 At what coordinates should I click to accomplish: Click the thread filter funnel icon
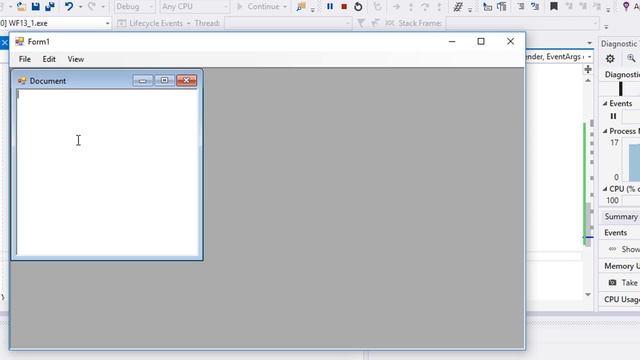click(x=361, y=23)
